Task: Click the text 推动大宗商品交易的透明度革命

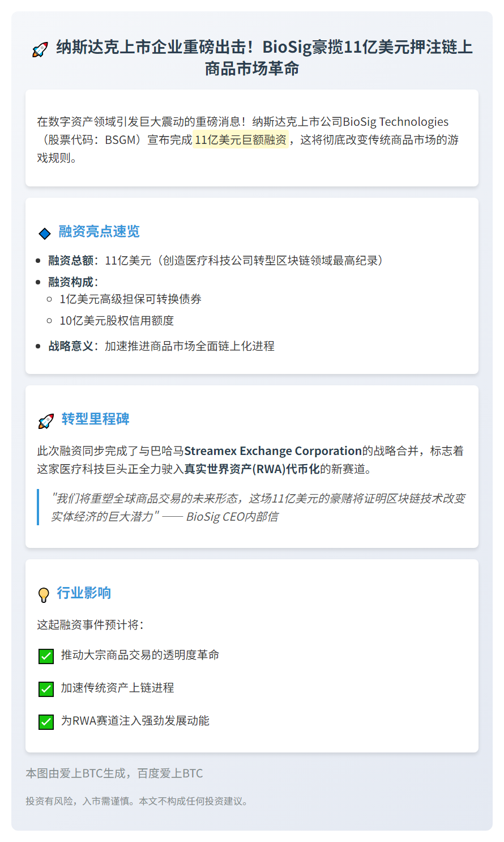Action: [140, 654]
